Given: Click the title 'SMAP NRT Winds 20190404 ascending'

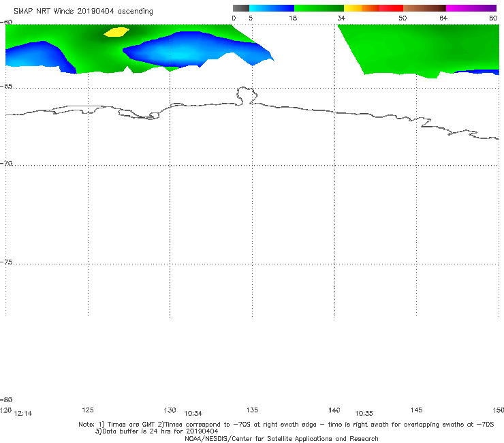Looking at the screenshot, I should pyautogui.click(x=83, y=11).
